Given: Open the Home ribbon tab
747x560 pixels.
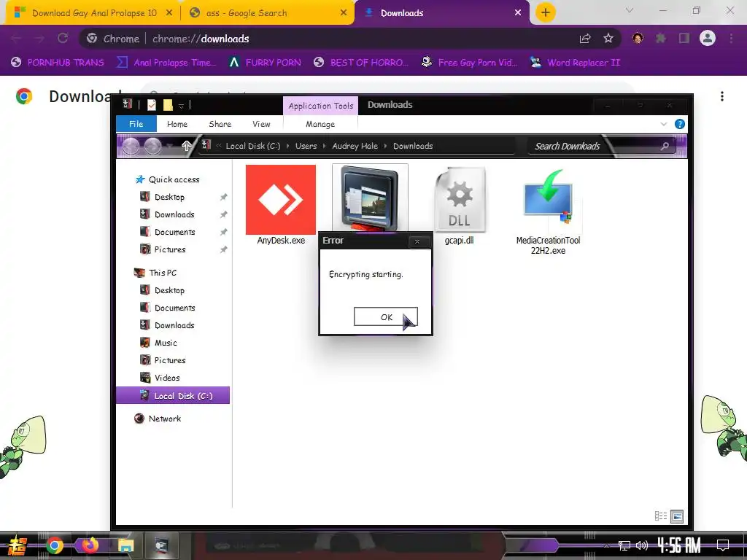Looking at the screenshot, I should click(x=177, y=124).
